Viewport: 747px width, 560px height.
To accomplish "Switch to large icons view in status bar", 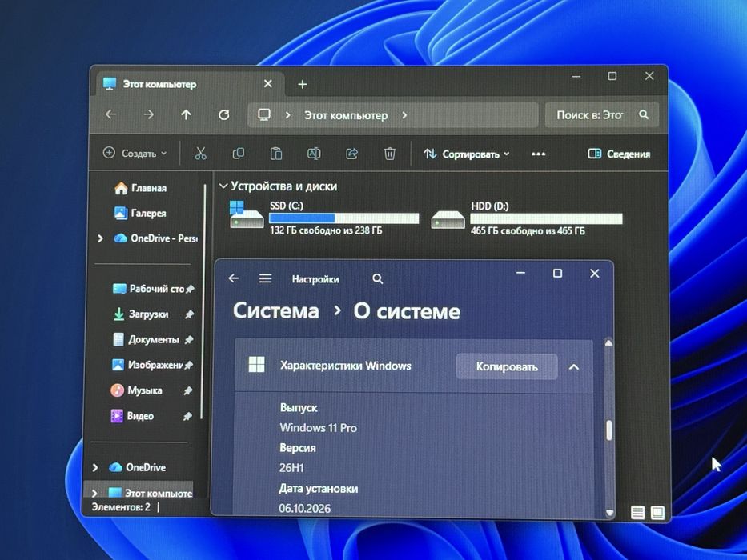I will pyautogui.click(x=658, y=512).
